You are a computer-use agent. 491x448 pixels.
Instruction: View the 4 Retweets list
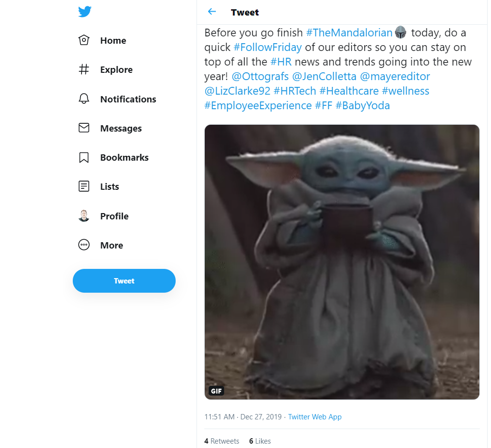point(222,441)
